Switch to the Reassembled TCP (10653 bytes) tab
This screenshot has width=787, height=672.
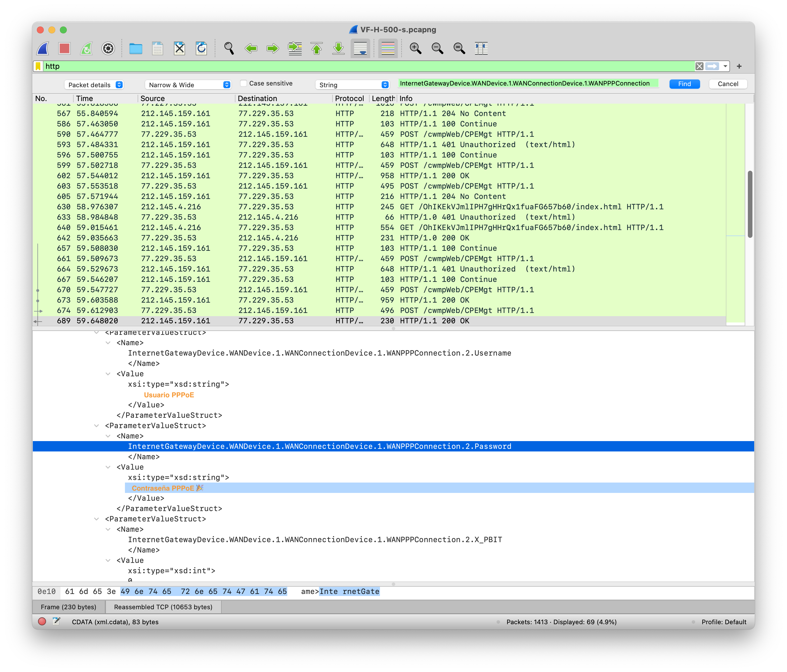coord(163,607)
